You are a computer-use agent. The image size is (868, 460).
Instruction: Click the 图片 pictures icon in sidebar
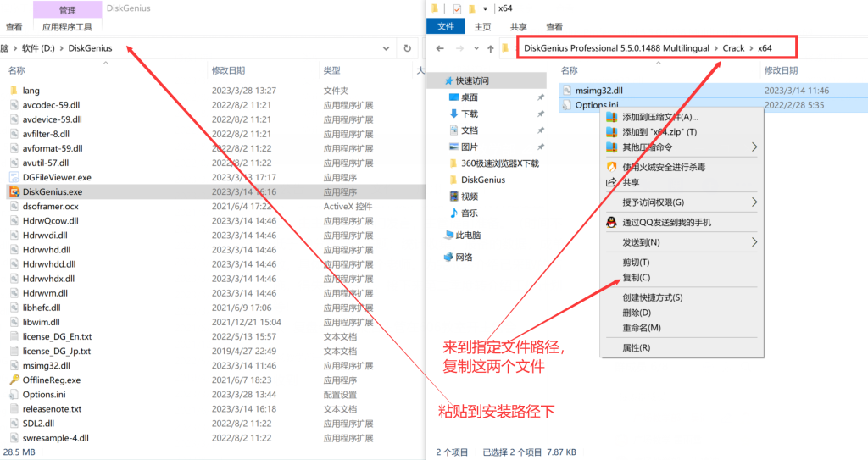(454, 147)
